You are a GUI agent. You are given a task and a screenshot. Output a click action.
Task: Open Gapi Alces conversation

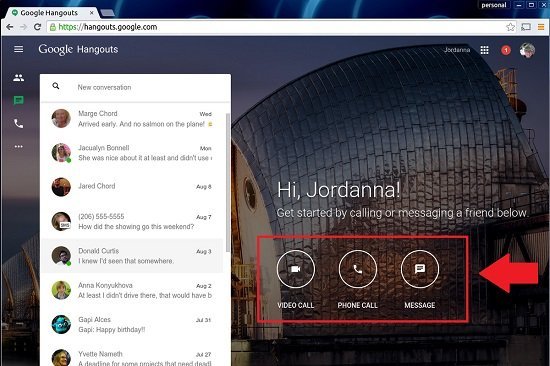point(132,324)
